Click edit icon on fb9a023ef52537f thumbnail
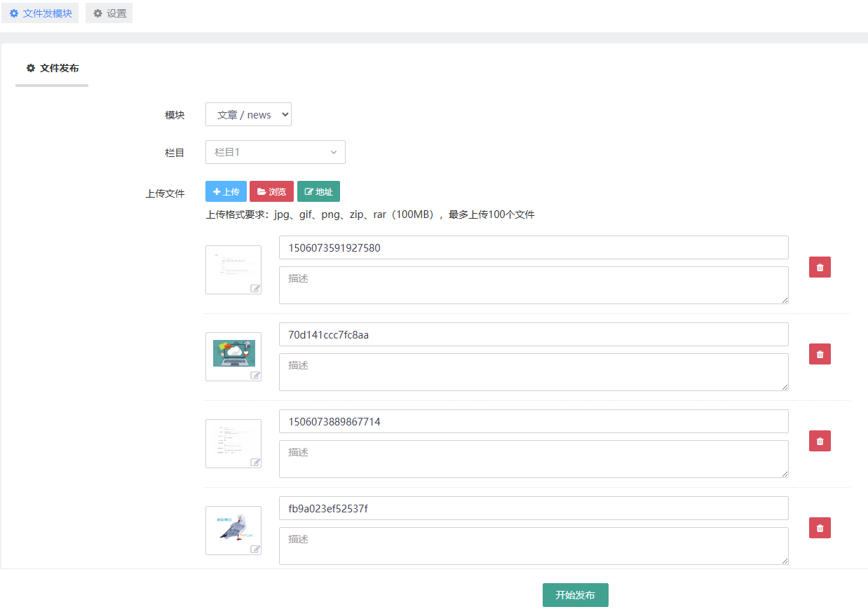 pos(255,549)
